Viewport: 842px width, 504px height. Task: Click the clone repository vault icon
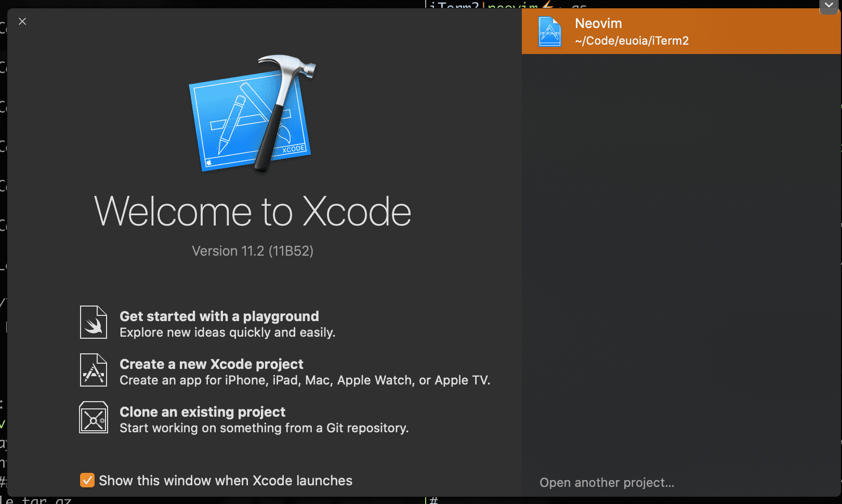point(94,417)
